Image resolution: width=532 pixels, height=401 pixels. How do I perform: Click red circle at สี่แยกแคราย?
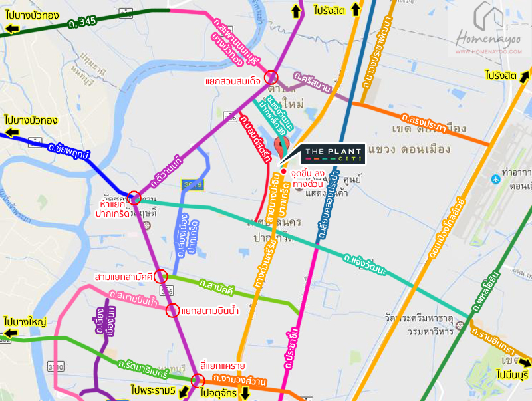pos(198,380)
